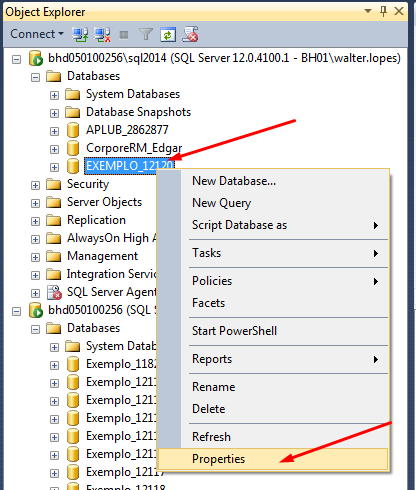Expand the CorporeRM_Edgar database
The width and height of the screenshot is (416, 490).
tap(54, 150)
